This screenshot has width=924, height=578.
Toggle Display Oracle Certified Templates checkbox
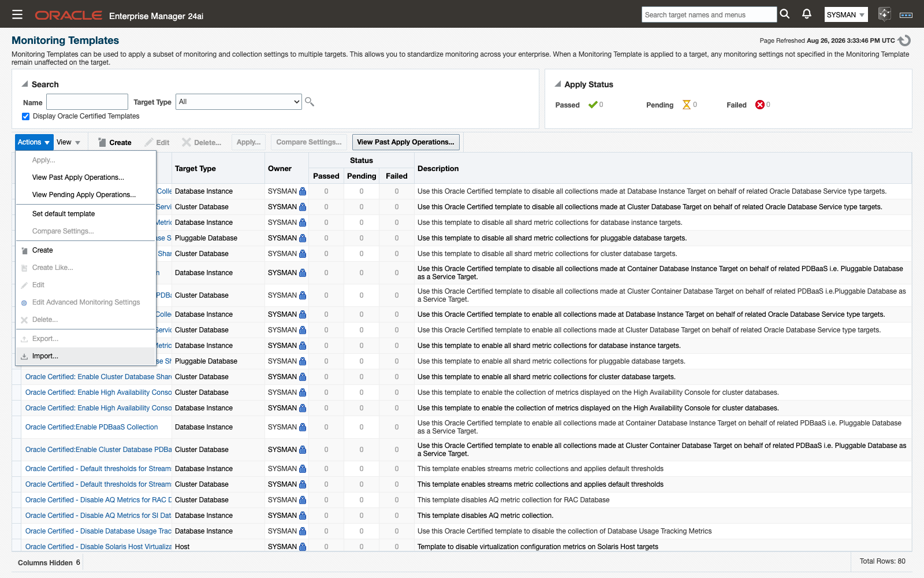25,116
